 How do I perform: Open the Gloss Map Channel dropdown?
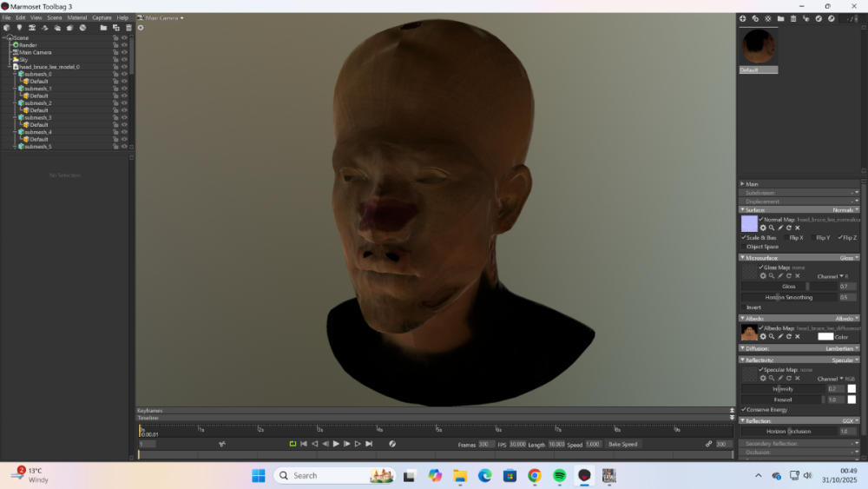coord(832,276)
